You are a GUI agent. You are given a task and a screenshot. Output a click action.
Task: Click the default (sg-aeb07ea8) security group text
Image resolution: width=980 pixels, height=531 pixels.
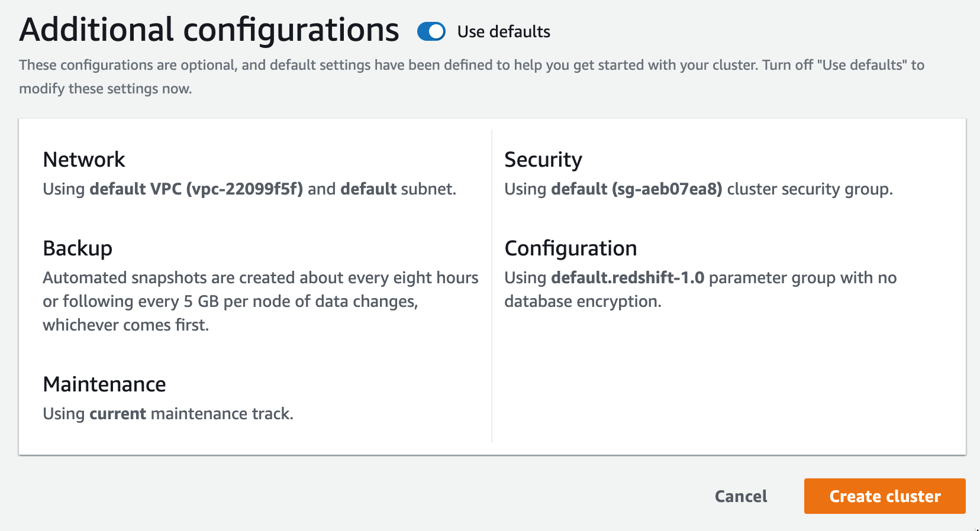click(x=637, y=189)
